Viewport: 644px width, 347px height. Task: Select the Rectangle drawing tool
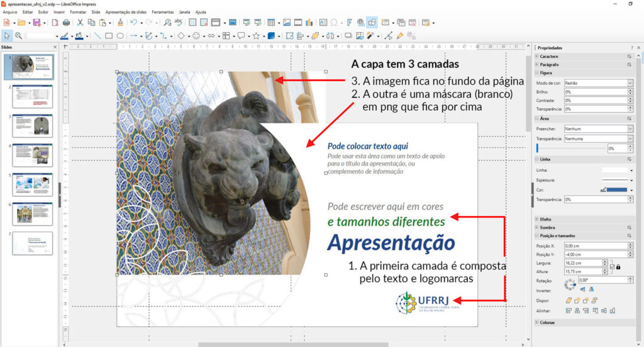[109, 36]
